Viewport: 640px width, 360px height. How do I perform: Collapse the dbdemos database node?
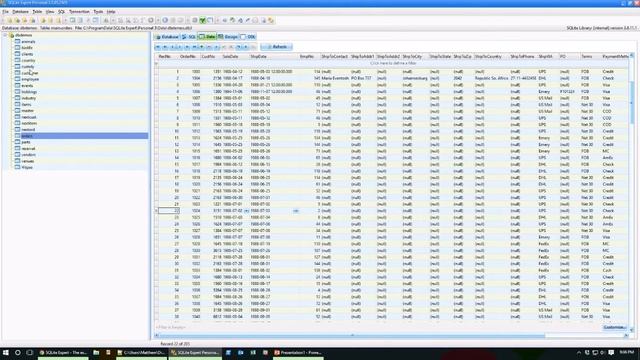click(x=5, y=35)
